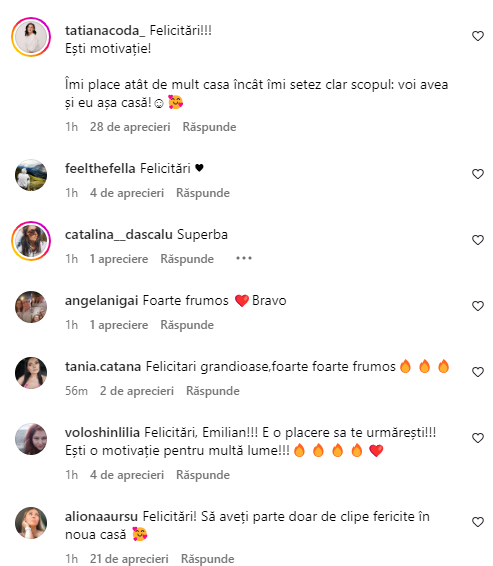Click Răspunde under feelthefella's comment

[x=203, y=193]
